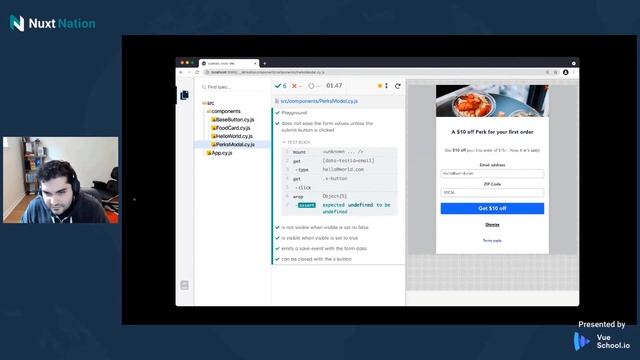Open src/components/PerksModal.cy.js file link
Screen dimensions: 640x360
click(319, 101)
